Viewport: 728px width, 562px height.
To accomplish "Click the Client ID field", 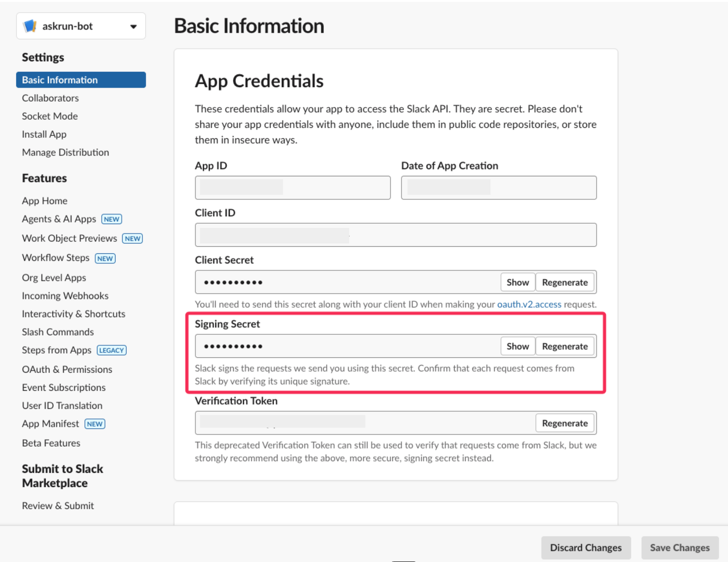I will point(396,235).
